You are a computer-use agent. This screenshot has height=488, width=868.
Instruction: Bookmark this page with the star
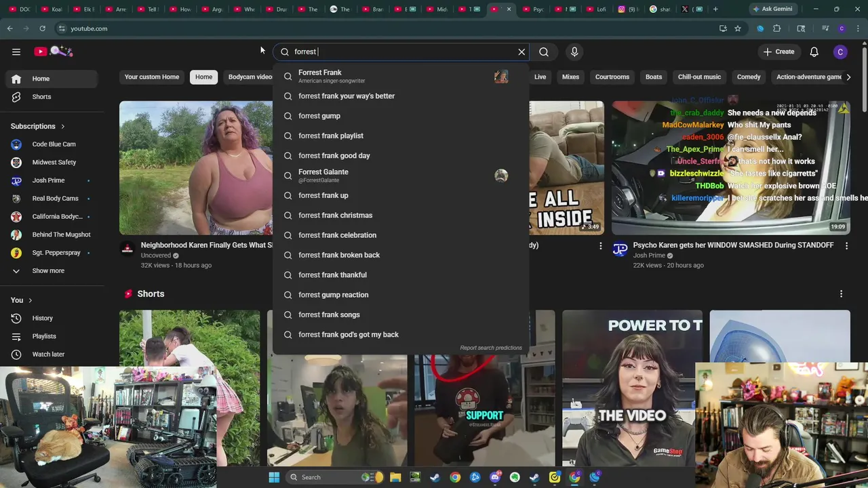click(738, 28)
